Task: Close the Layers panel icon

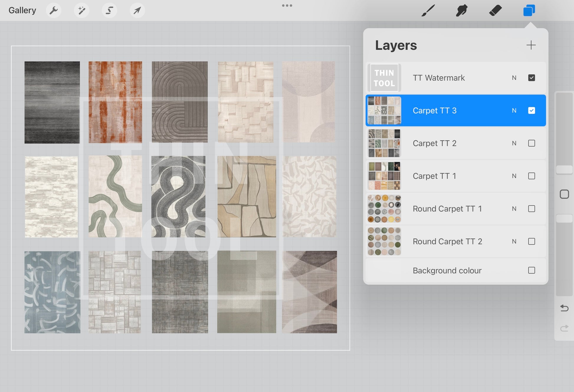Action: coord(529,11)
